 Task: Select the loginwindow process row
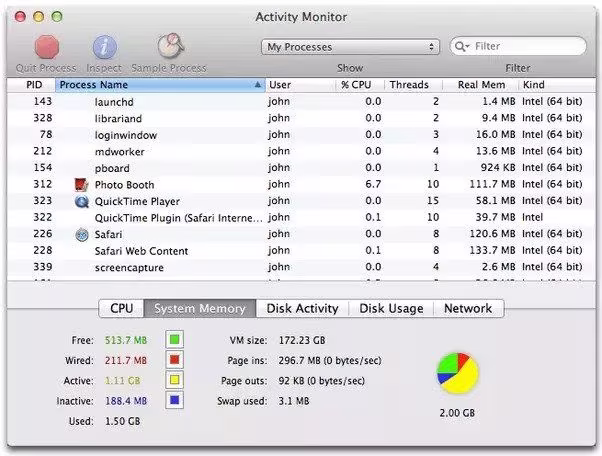click(x=301, y=135)
